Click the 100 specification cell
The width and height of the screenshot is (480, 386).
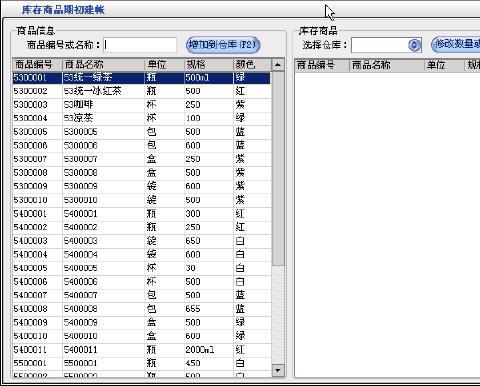[x=208, y=118]
